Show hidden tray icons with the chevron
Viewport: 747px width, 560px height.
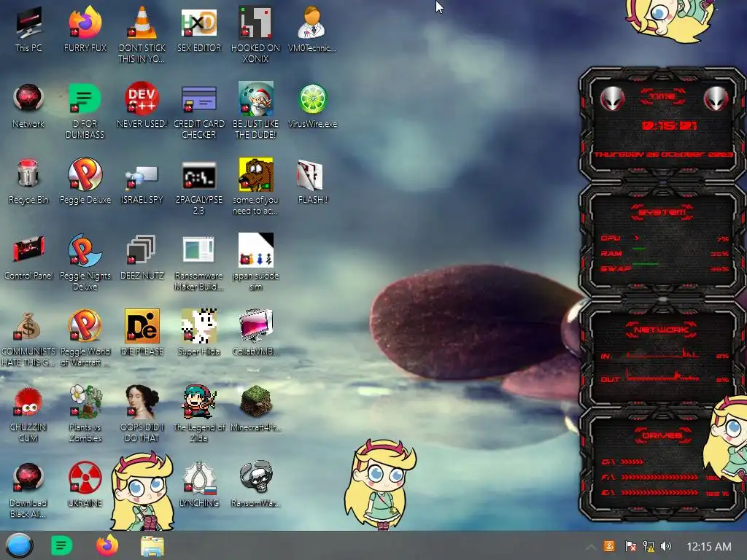click(590, 547)
